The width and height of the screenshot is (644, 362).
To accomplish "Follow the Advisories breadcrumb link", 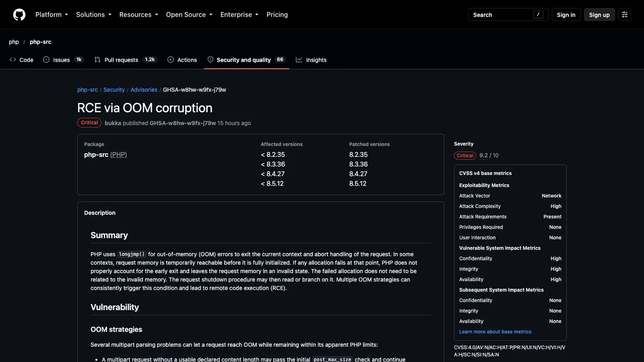I will point(144,90).
